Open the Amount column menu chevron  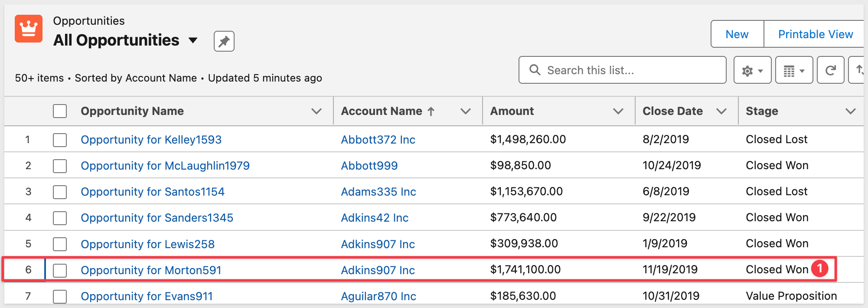click(x=618, y=111)
